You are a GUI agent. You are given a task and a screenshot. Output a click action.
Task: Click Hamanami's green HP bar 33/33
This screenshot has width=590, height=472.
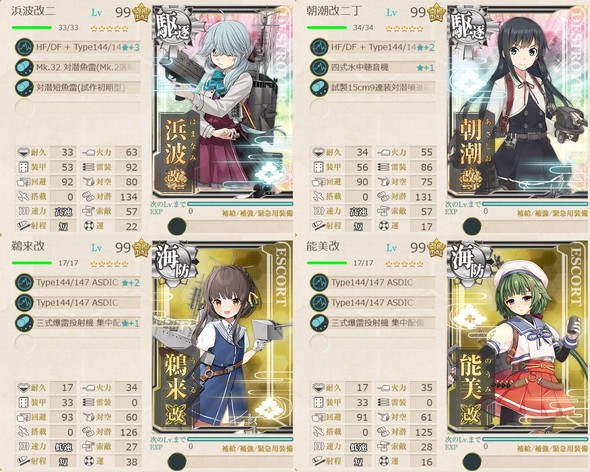[32, 27]
